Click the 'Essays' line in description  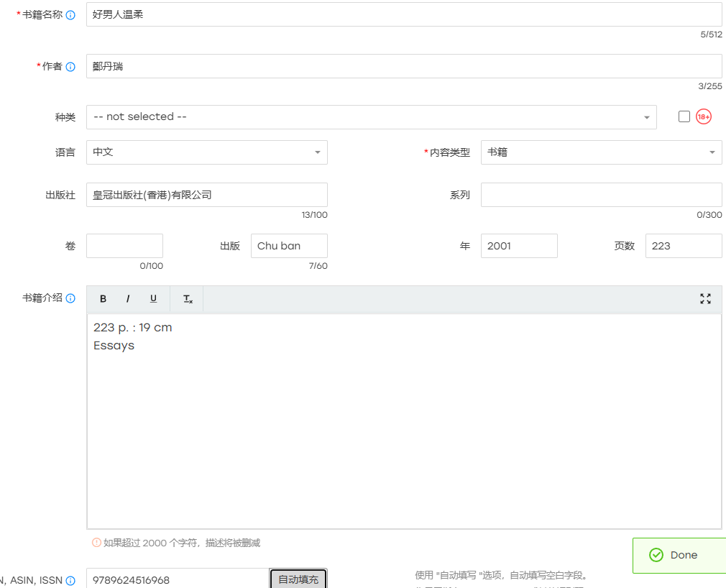point(114,346)
